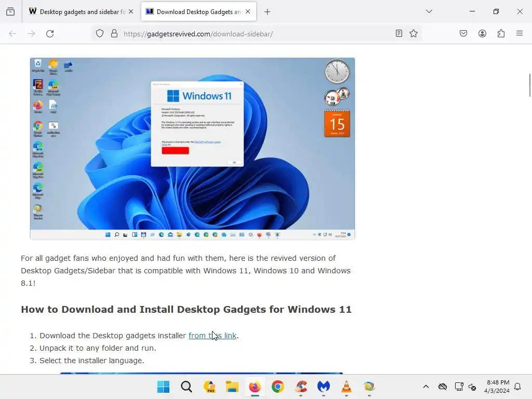The width and height of the screenshot is (532, 399).
Task: Click the heading How to Download and Install Desktop Gadgets
Action: coord(187,310)
